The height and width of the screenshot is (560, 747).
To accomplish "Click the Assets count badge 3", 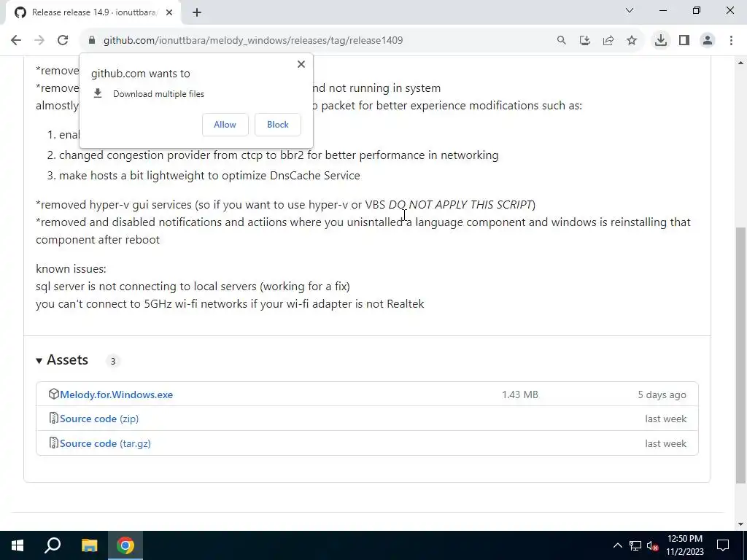I will 113,361.
